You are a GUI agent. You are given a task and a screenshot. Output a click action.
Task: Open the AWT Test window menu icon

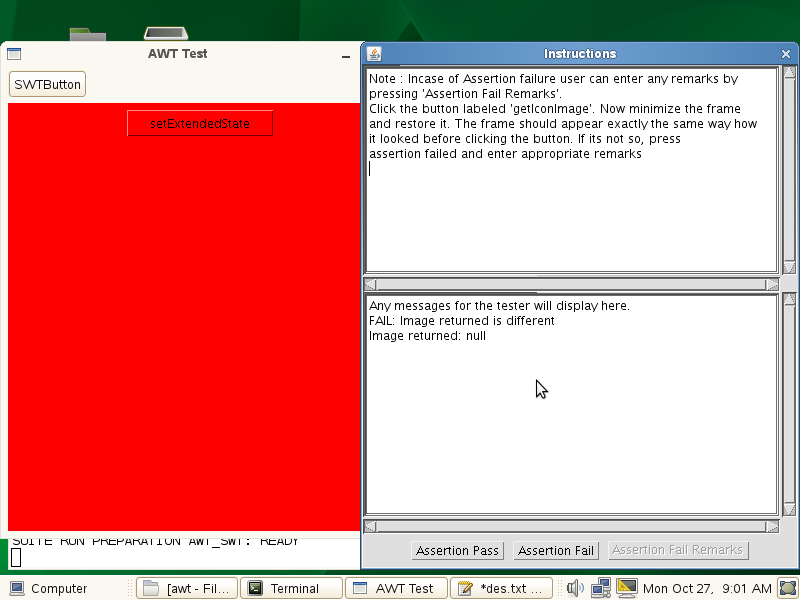tap(14, 54)
